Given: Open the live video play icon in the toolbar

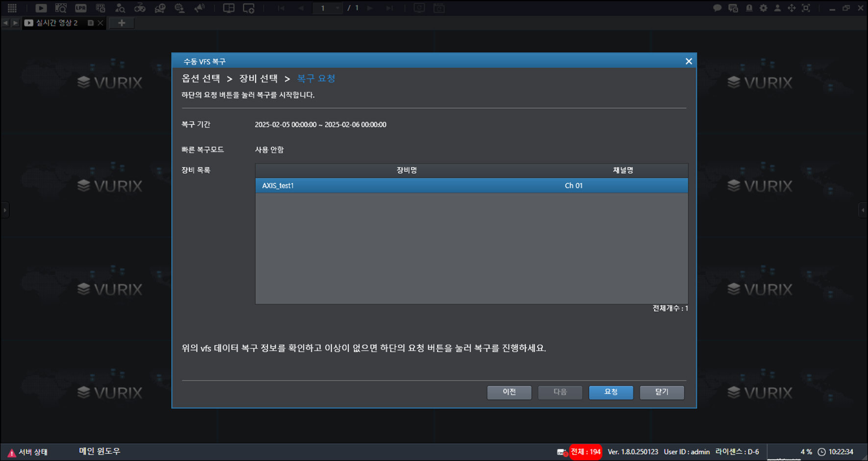Looking at the screenshot, I should coord(41,8).
